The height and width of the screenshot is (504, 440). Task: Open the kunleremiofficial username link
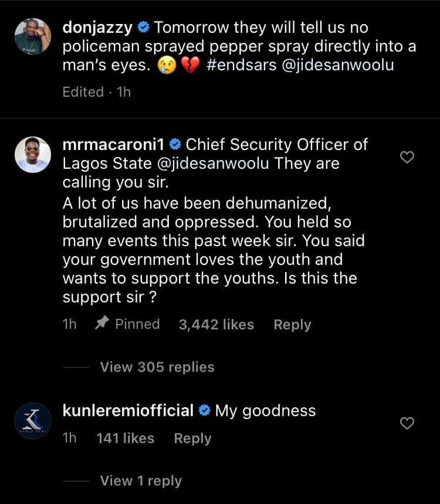pyautogui.click(x=128, y=411)
